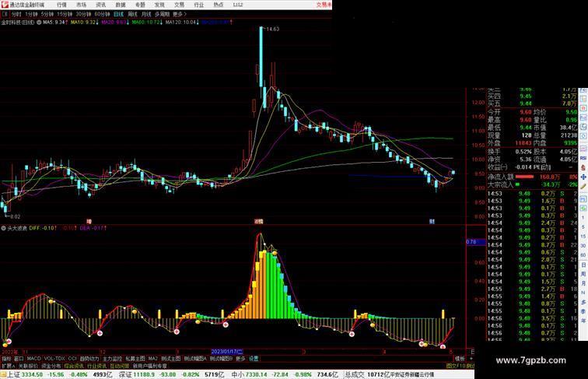Screen dimensions: 588x379
Task: Switch to 15分钟 chart period
Action: click(x=65, y=14)
